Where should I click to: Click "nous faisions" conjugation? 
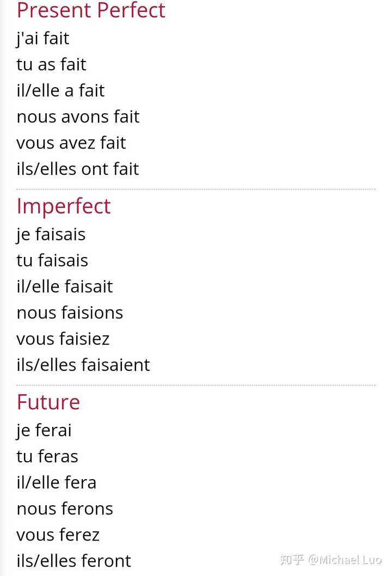point(70,313)
